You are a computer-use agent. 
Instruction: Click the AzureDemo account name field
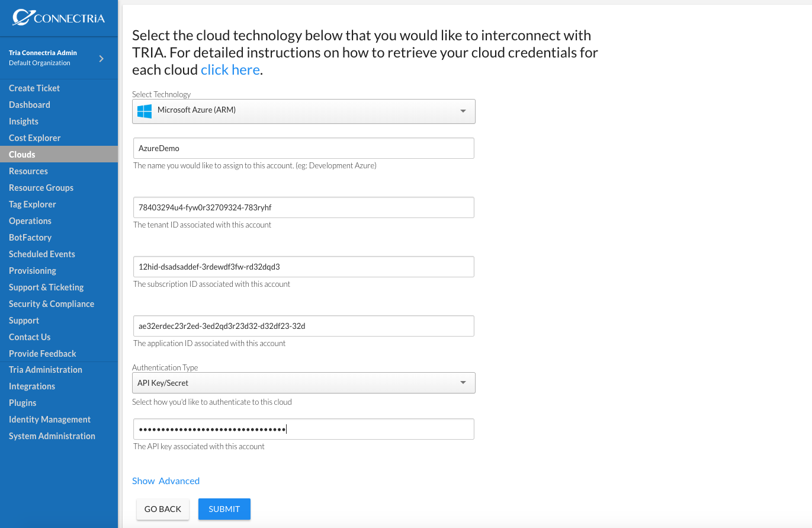click(x=303, y=148)
